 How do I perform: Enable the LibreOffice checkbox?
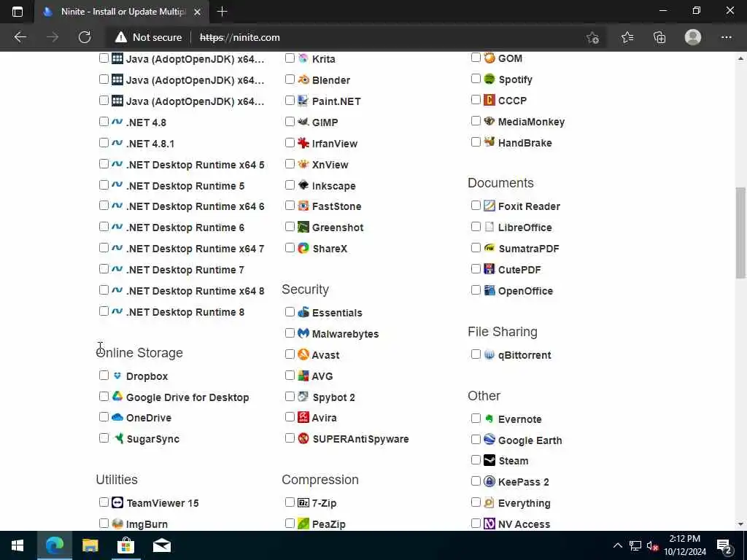(476, 227)
